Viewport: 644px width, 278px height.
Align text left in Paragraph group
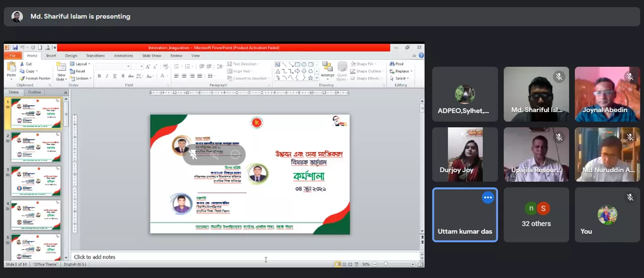pyautogui.click(x=176, y=76)
